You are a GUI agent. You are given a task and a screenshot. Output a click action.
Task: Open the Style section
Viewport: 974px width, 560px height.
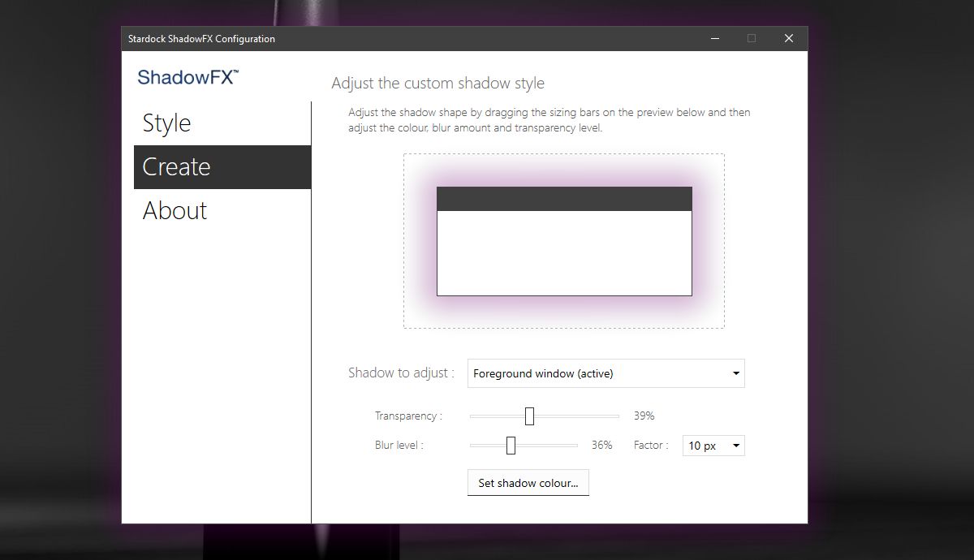click(x=222, y=123)
